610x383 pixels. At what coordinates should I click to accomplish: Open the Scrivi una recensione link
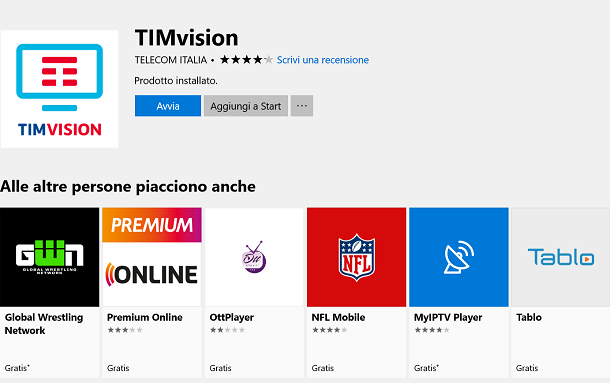(x=323, y=60)
